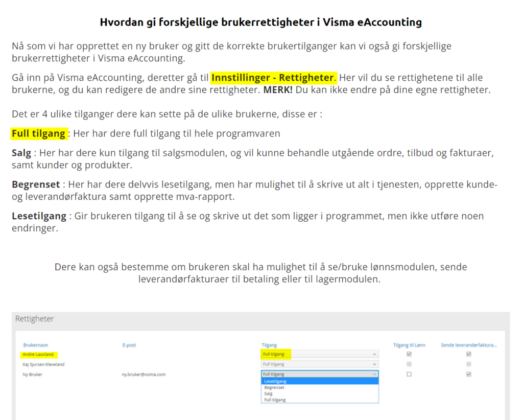The width and height of the screenshot is (523, 420).
Task: Uncheck Sende leverandørfaktura for Andre Lauvland
Action: pyautogui.click(x=469, y=354)
